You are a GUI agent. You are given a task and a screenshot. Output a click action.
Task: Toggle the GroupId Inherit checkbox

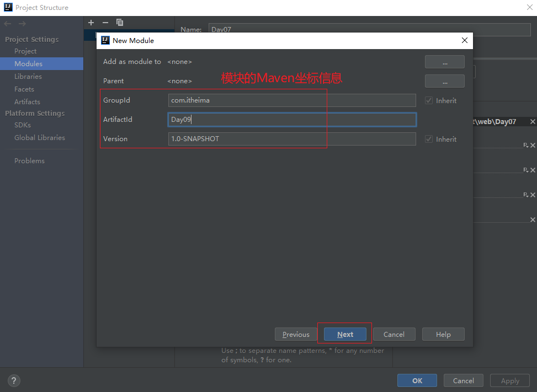click(429, 101)
